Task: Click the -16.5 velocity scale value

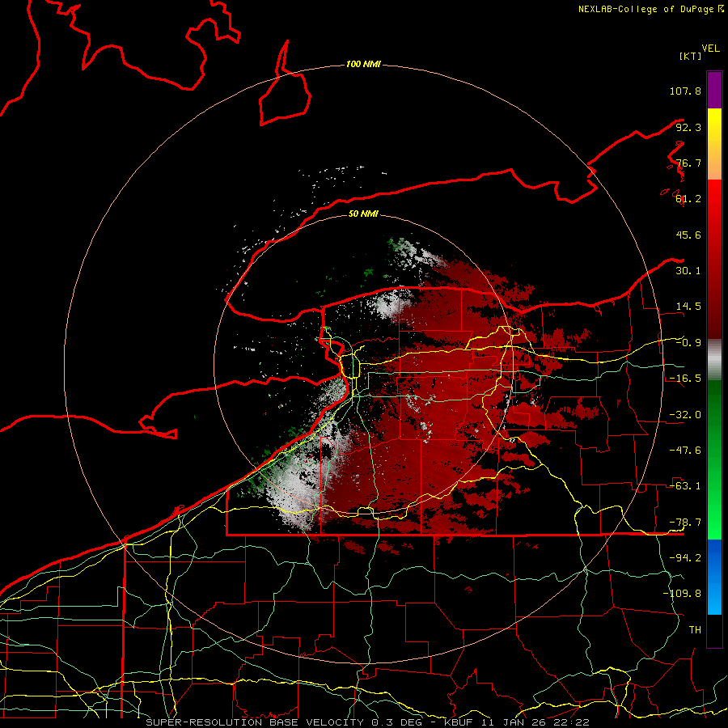Action: [685, 379]
